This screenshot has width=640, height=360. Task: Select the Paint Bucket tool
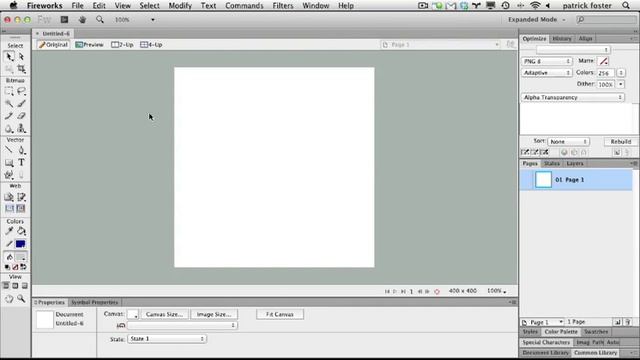tap(21, 231)
